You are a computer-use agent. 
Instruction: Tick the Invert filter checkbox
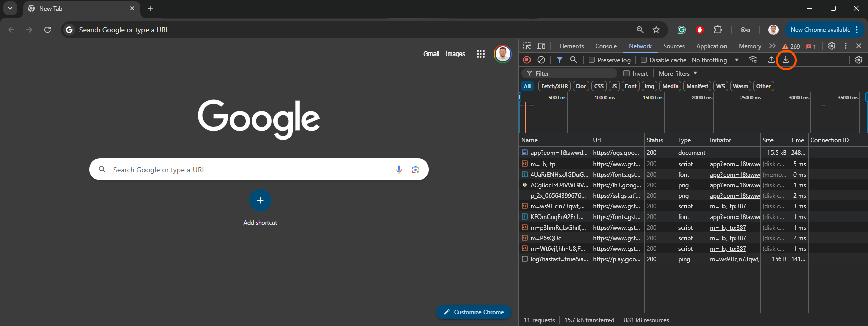(x=626, y=73)
